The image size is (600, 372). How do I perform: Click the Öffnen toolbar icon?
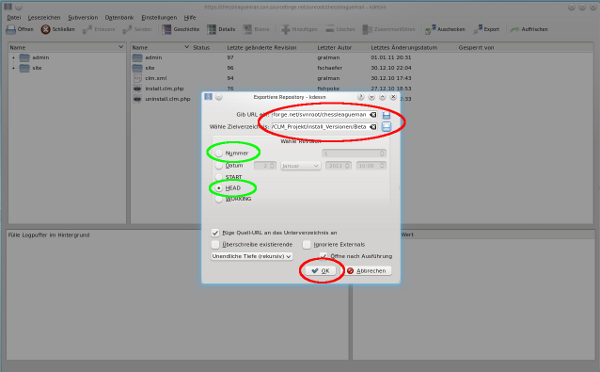11,29
